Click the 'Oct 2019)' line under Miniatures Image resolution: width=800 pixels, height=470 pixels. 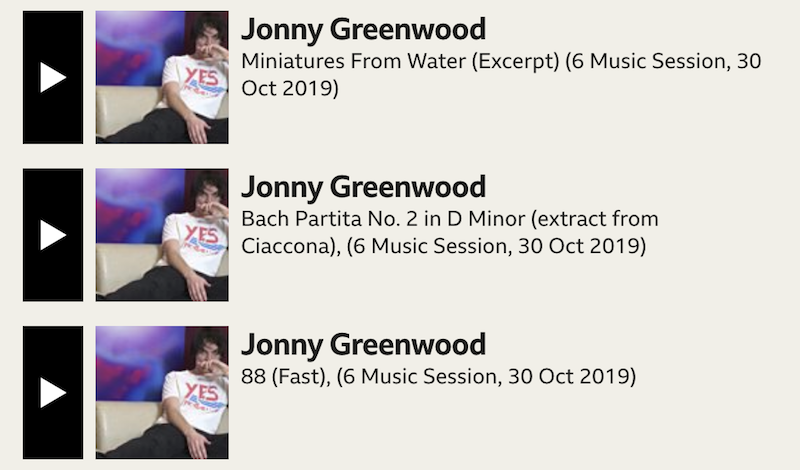point(290,88)
